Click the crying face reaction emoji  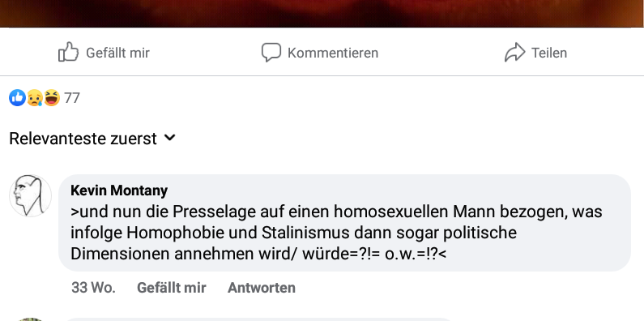35,98
